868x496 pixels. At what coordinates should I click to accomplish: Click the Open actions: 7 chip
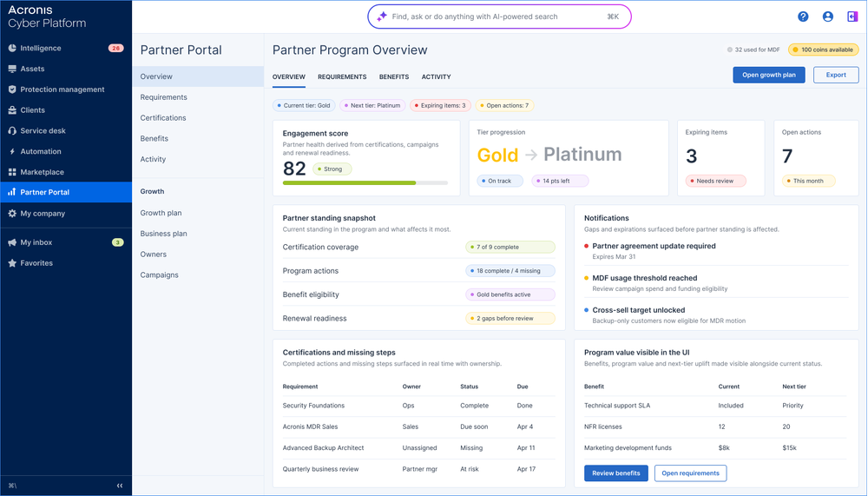pos(504,105)
